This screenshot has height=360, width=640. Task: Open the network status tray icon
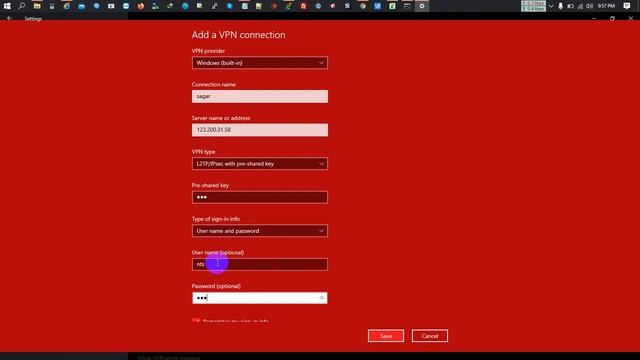click(x=580, y=6)
